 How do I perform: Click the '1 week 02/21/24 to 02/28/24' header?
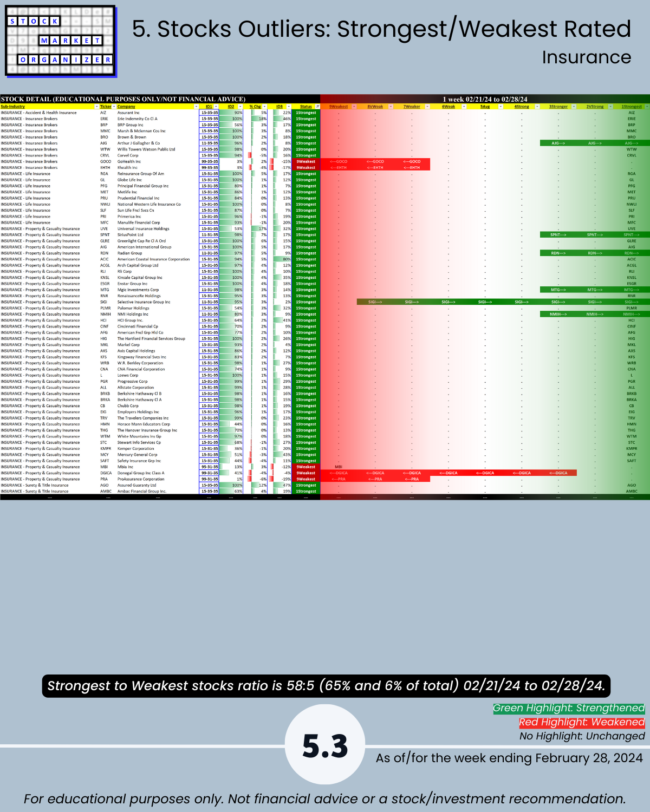point(485,99)
